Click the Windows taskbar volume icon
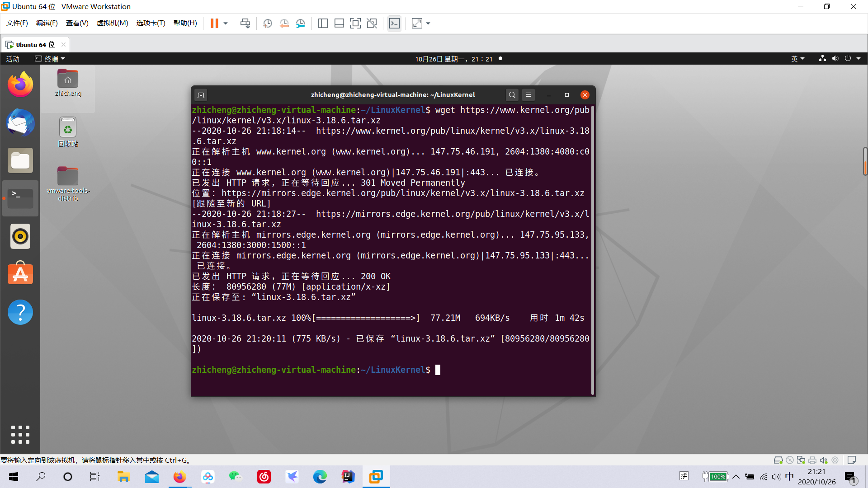This screenshot has height=488, width=868. pos(776,477)
